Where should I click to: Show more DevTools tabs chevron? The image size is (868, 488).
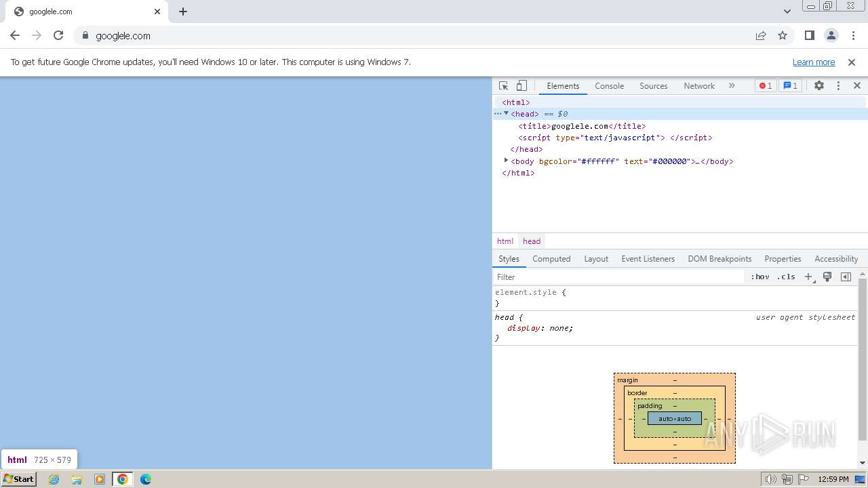coord(732,86)
